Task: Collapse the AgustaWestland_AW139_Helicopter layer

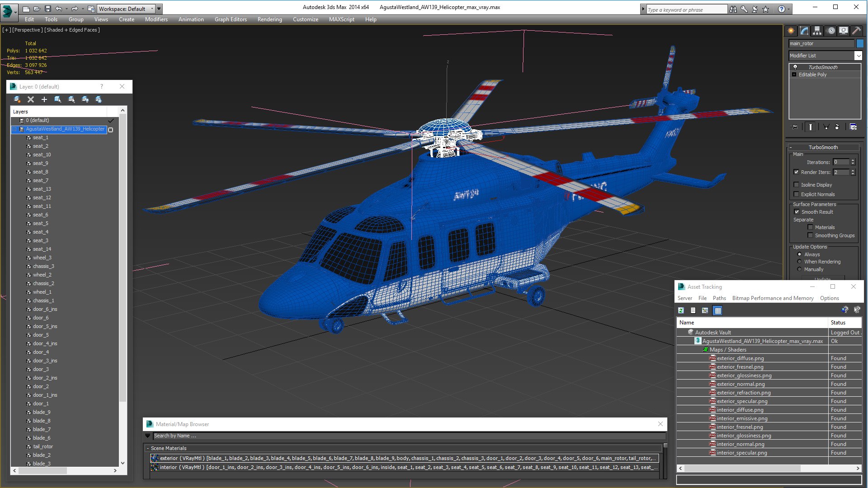Action: (14, 129)
